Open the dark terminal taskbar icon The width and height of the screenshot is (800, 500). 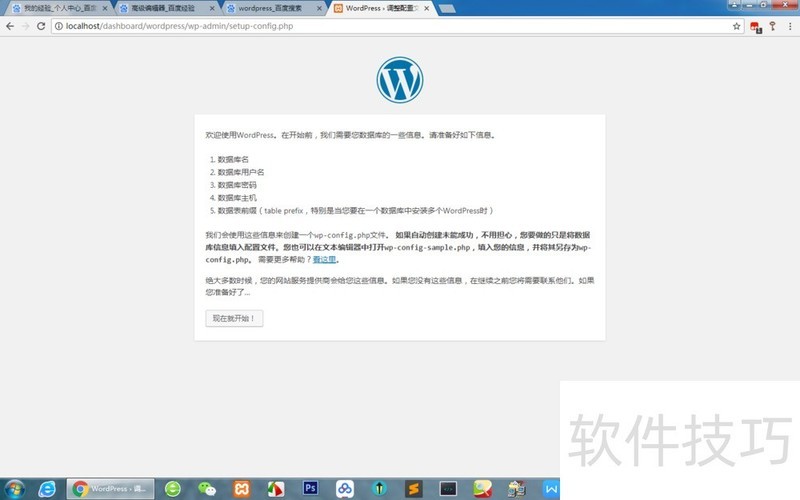point(448,489)
